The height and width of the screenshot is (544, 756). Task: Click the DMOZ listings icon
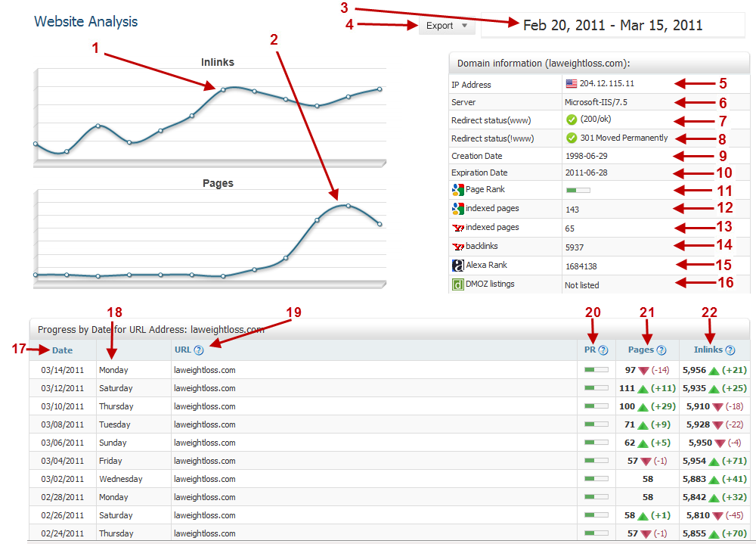pos(457,284)
